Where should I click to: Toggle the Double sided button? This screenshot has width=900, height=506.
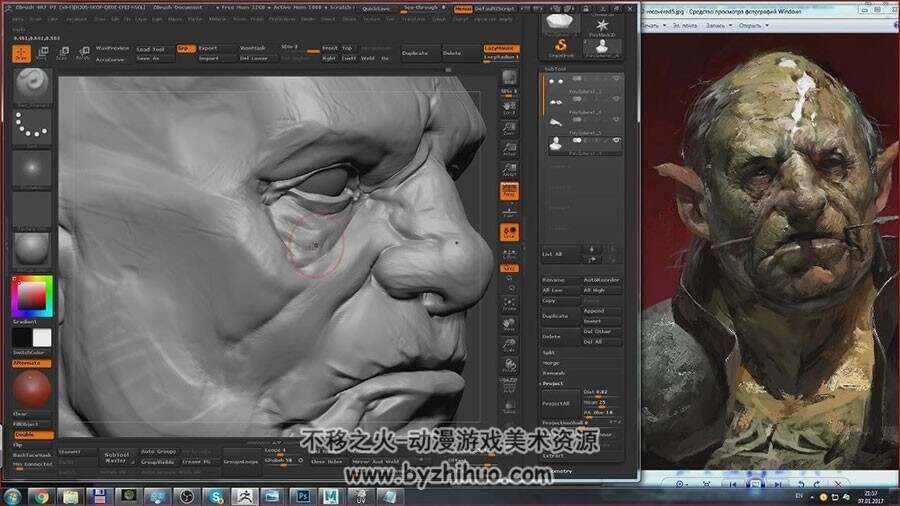point(33,435)
